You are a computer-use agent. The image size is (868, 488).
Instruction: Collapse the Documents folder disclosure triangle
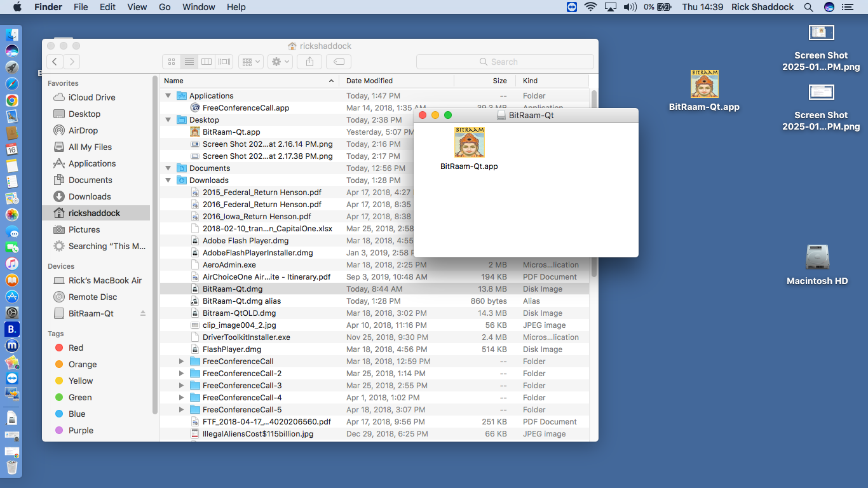168,168
